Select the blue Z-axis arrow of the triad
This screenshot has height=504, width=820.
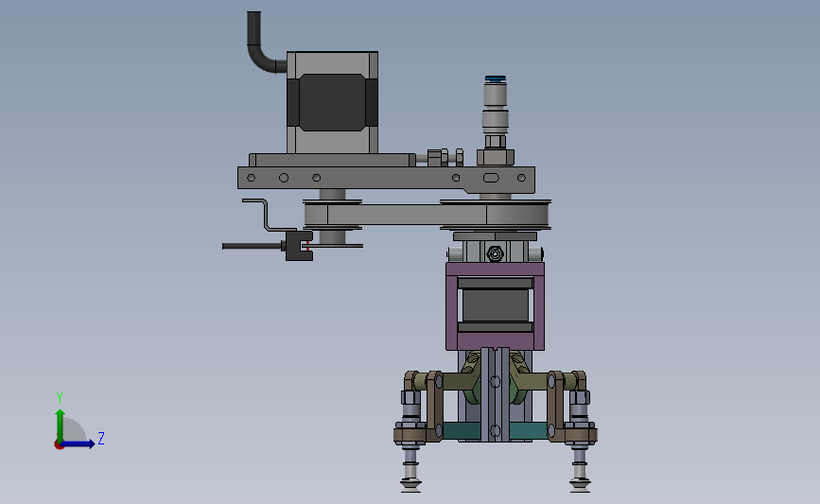[x=79, y=444]
